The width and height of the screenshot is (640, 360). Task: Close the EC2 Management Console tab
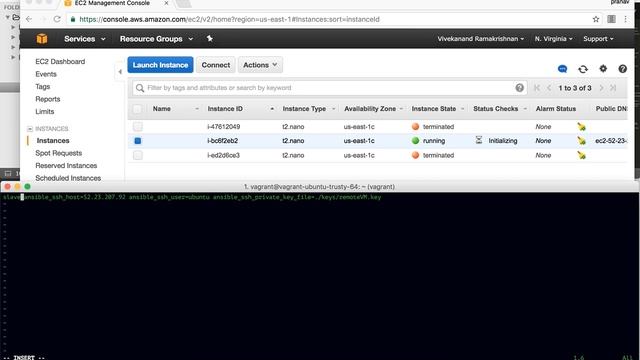click(166, 3)
